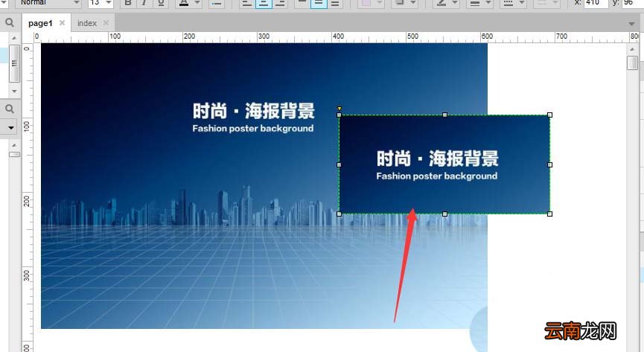Toggle italic formatting

click(x=144, y=3)
